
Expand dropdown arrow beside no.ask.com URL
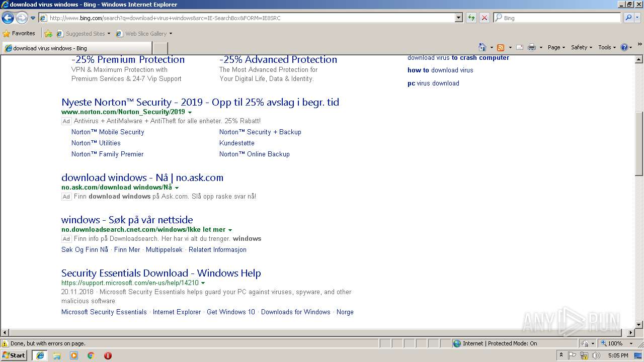(x=177, y=188)
